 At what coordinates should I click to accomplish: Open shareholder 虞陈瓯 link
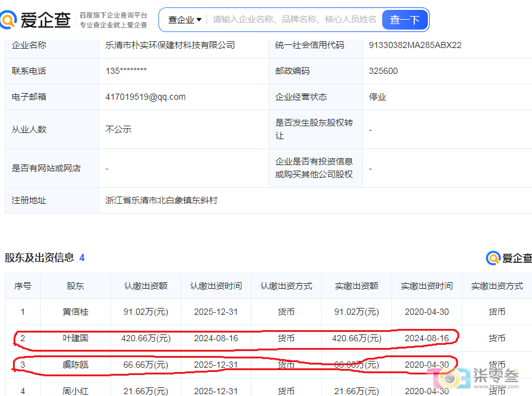click(x=75, y=365)
